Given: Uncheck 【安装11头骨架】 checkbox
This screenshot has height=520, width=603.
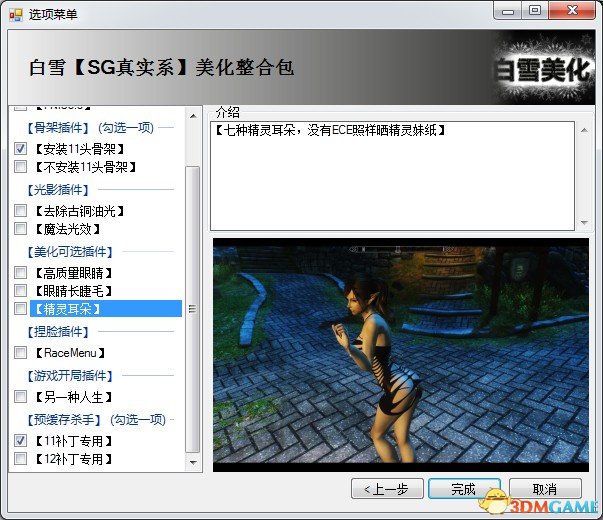Looking at the screenshot, I should [x=20, y=148].
